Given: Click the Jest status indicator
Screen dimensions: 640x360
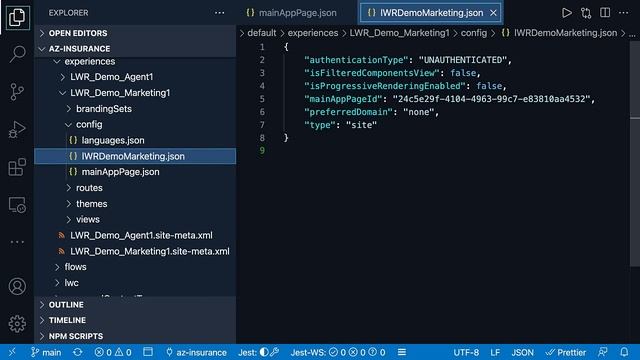Looking at the screenshot, I should click(x=258, y=352).
